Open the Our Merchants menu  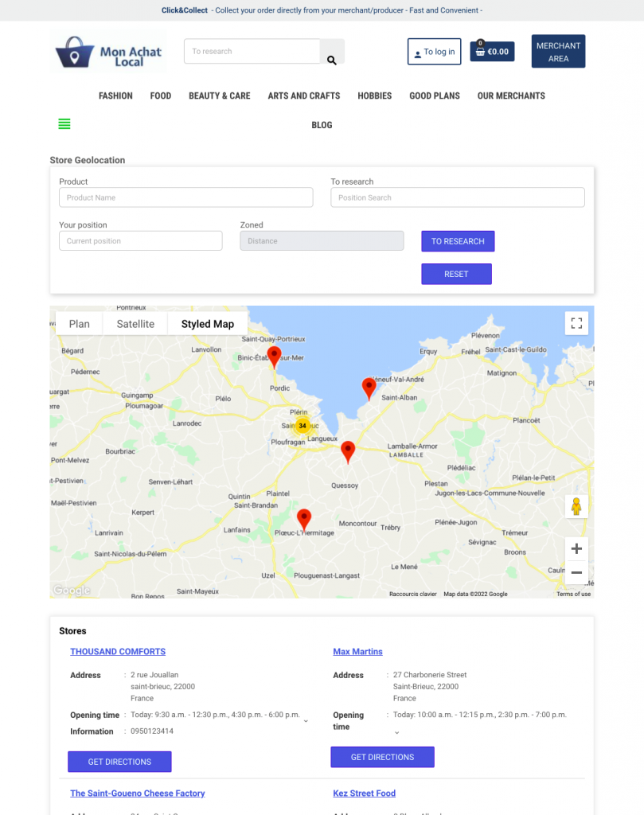[511, 96]
